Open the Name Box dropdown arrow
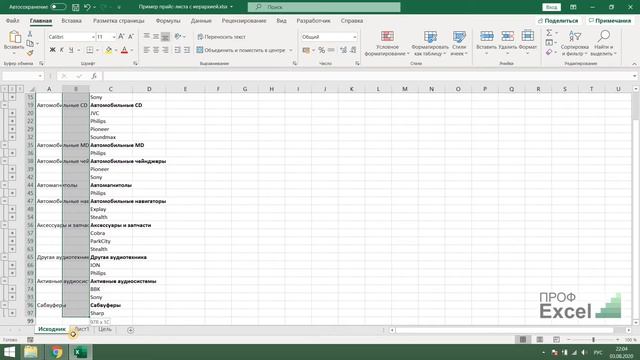The height and width of the screenshot is (360, 640). click(40, 76)
